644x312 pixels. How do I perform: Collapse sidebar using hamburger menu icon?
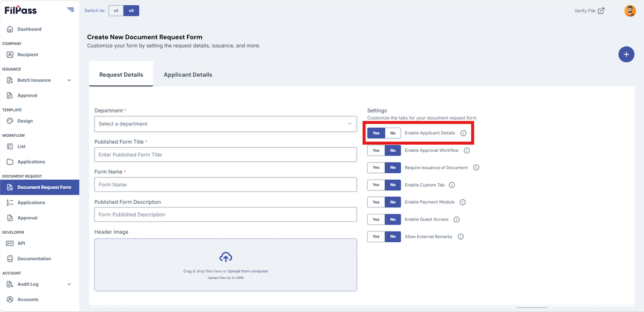coord(71,10)
